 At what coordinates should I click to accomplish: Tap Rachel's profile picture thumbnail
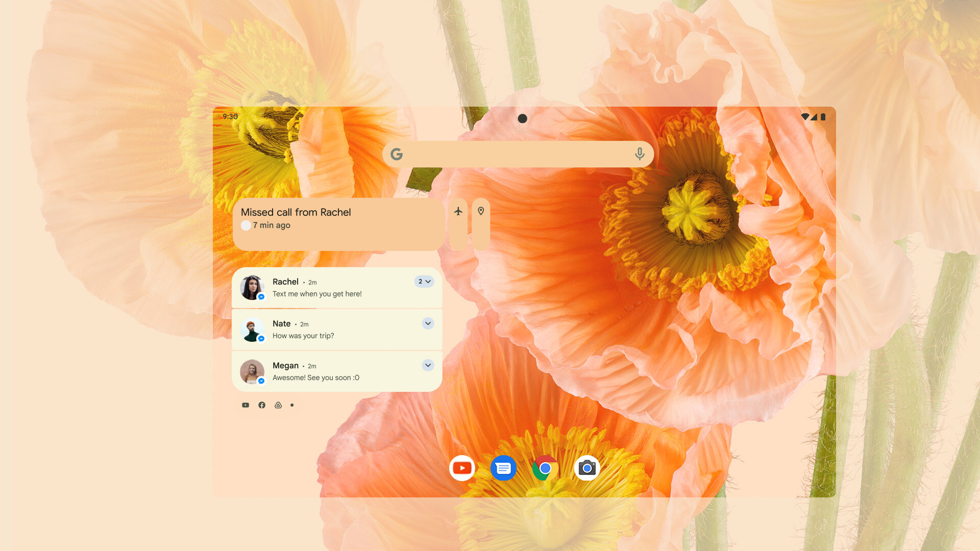252,287
